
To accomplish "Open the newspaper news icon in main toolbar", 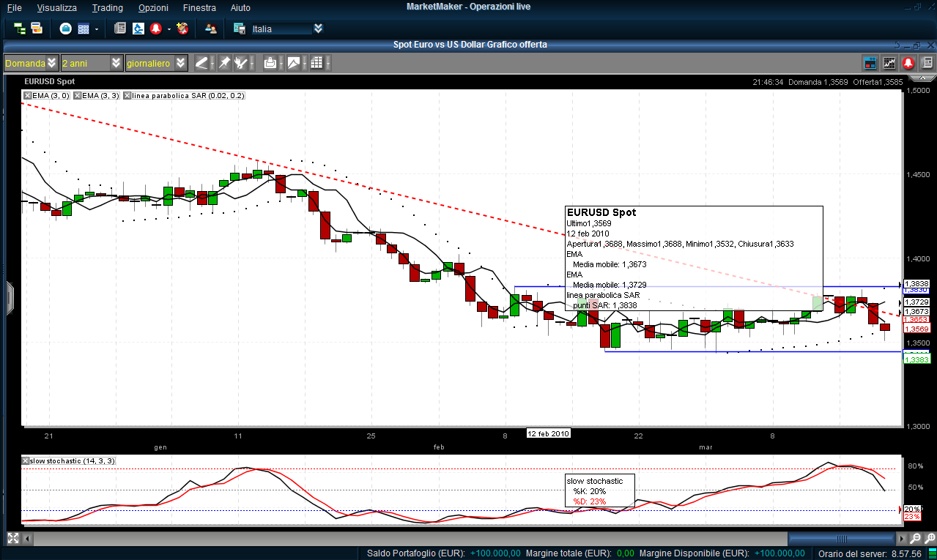I will click(x=120, y=29).
